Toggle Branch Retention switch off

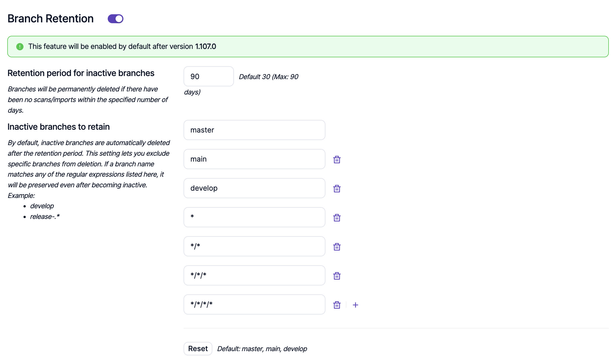[116, 19]
